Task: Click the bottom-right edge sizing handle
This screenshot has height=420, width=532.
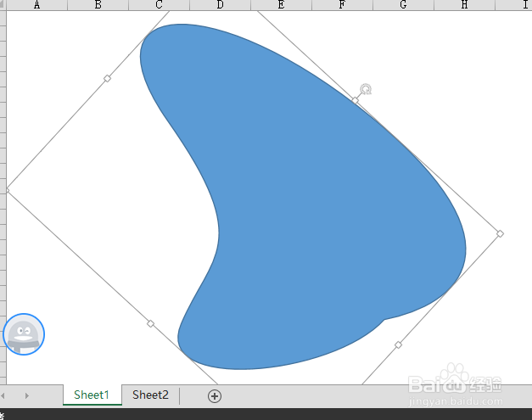Action: tap(398, 345)
